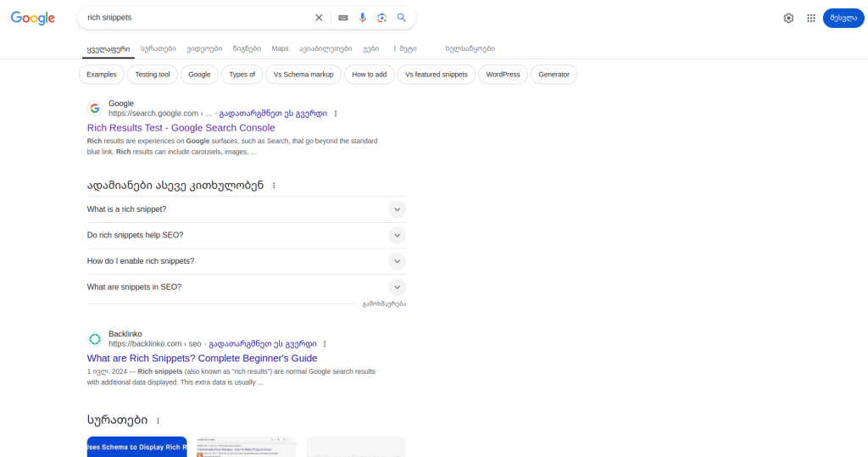Clear the search box with X icon
Screen dimensions: 868x457
(x=319, y=18)
